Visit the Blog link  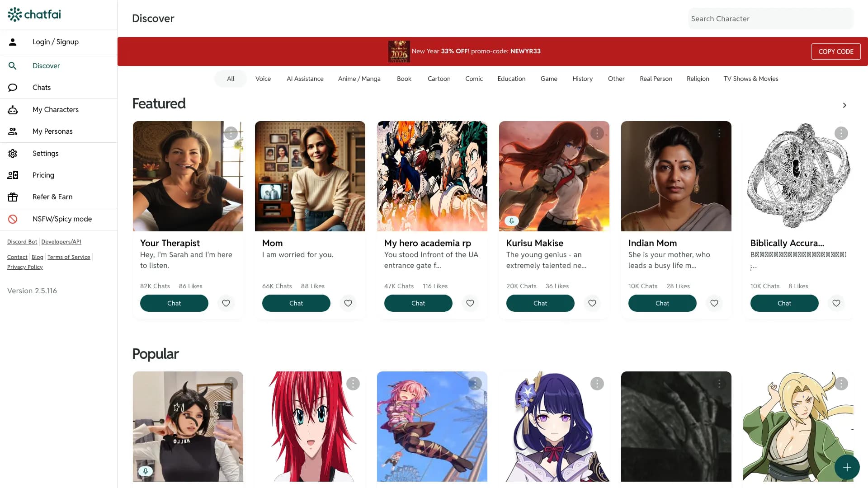(x=38, y=257)
